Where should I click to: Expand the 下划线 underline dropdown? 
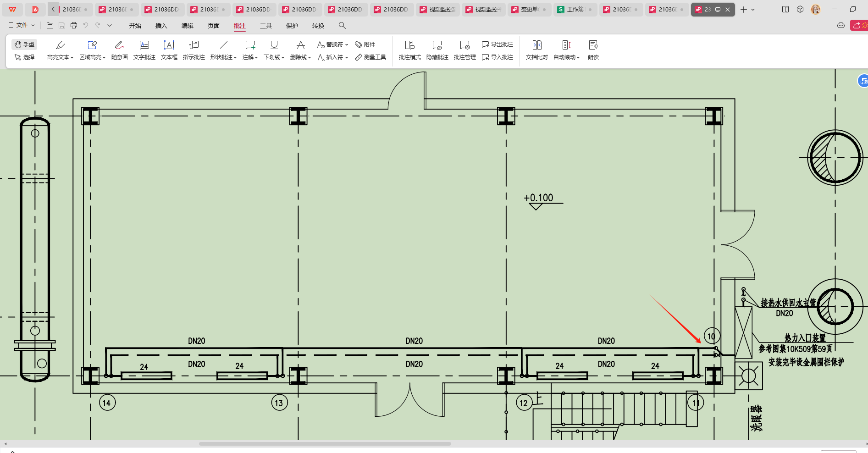[283, 57]
